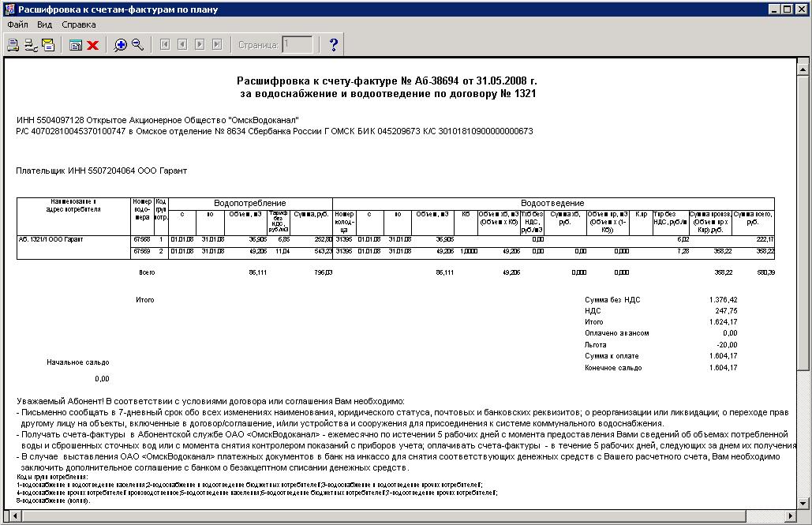The width and height of the screenshot is (812, 525).
Task: Go to the first page
Action: point(165,45)
